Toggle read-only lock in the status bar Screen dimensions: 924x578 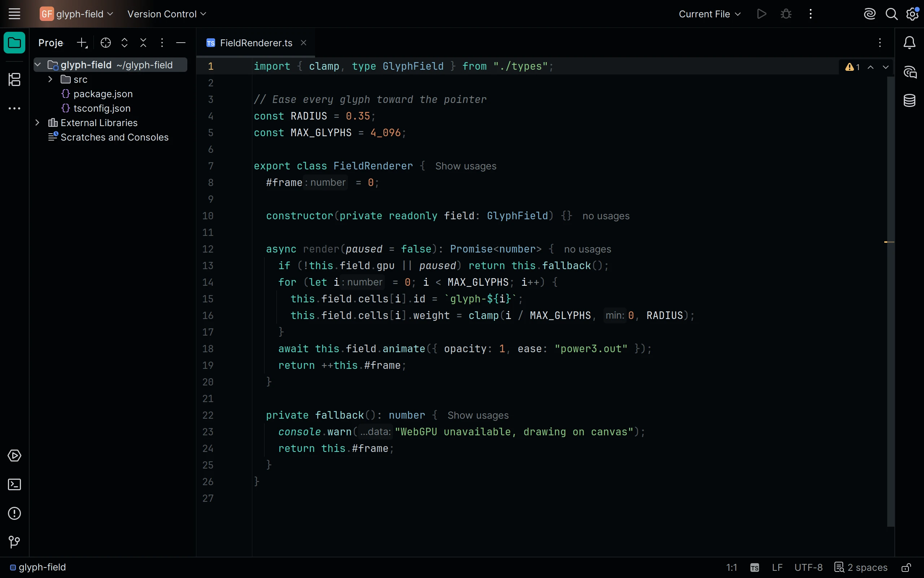(x=906, y=567)
